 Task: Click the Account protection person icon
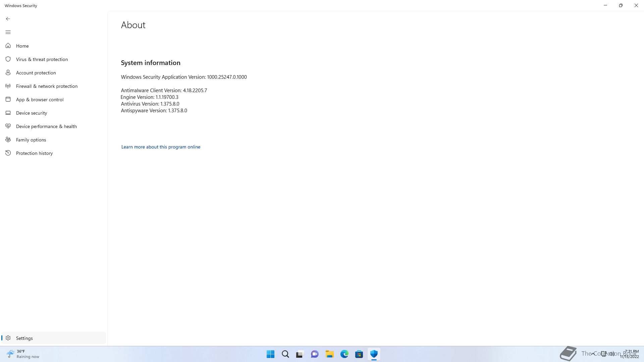(x=8, y=72)
